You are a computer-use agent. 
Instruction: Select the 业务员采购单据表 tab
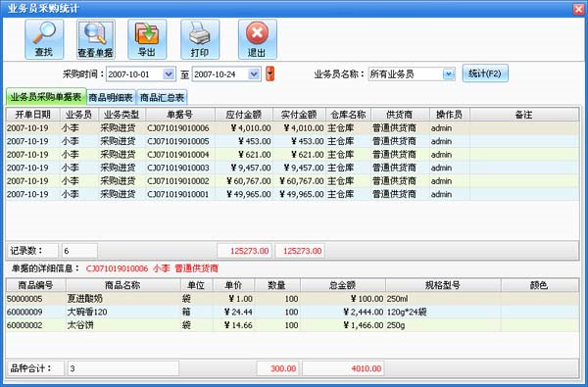tap(46, 97)
